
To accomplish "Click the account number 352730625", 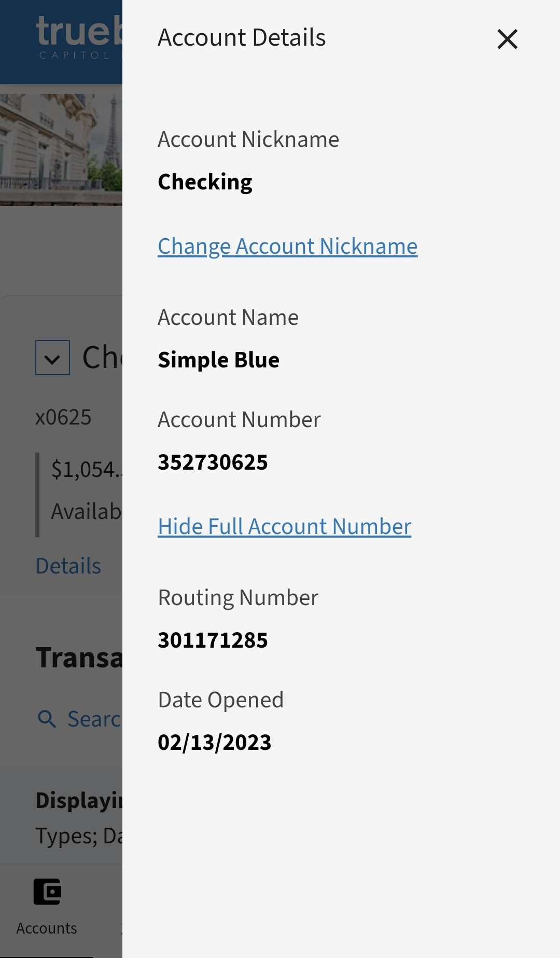I will tap(213, 462).
